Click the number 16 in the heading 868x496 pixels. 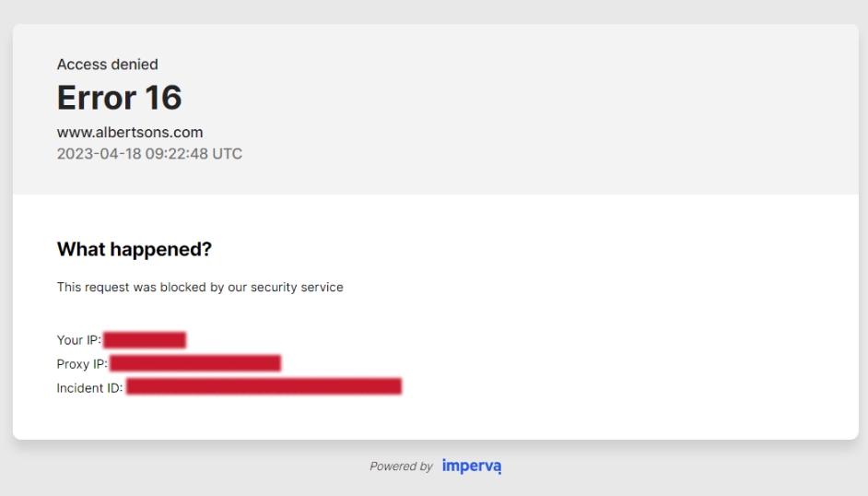(163, 98)
